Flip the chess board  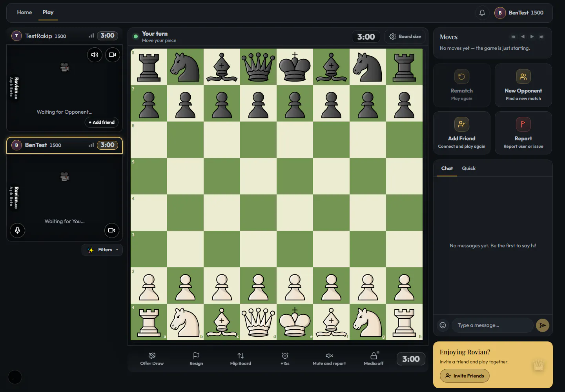241,359
